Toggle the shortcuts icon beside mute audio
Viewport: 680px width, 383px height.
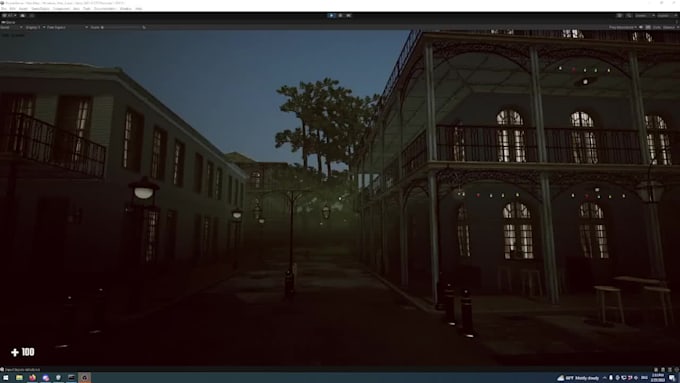[x=648, y=27]
